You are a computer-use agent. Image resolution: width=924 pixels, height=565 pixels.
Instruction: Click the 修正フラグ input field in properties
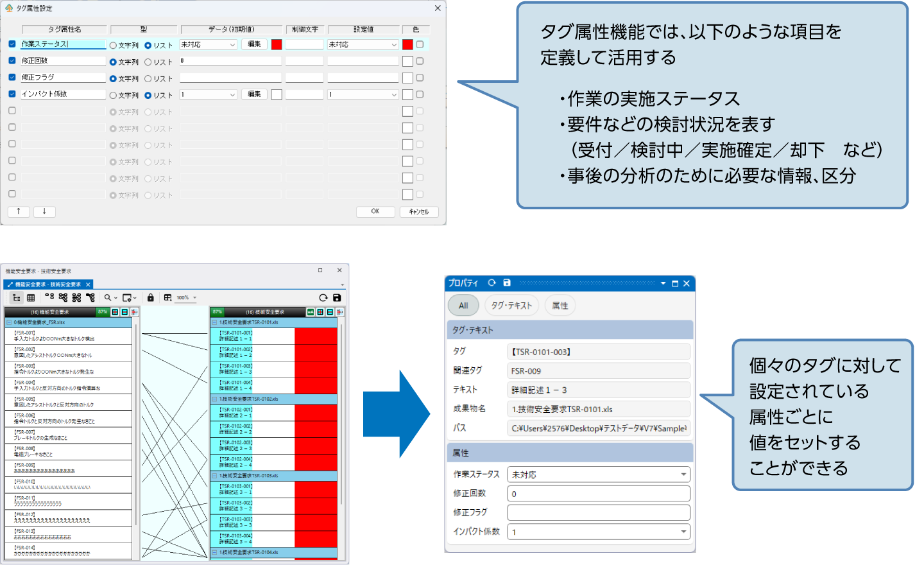point(598,513)
